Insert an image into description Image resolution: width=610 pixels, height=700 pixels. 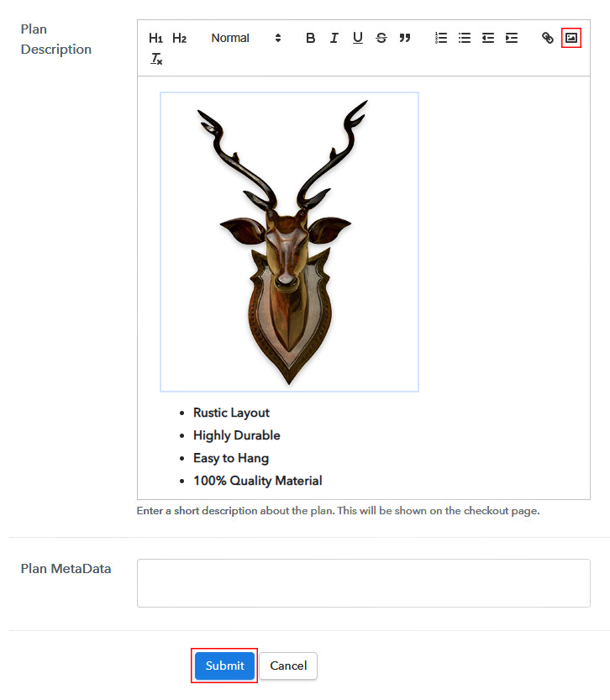pyautogui.click(x=571, y=38)
